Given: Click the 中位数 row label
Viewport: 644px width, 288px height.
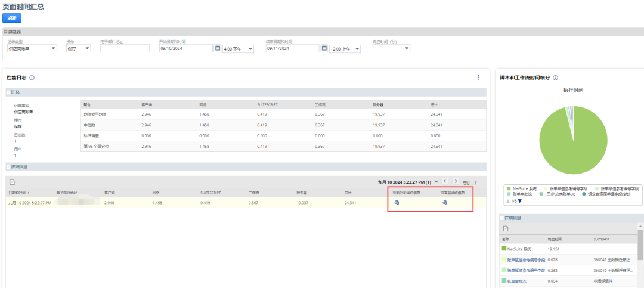Looking at the screenshot, I should coord(89,125).
